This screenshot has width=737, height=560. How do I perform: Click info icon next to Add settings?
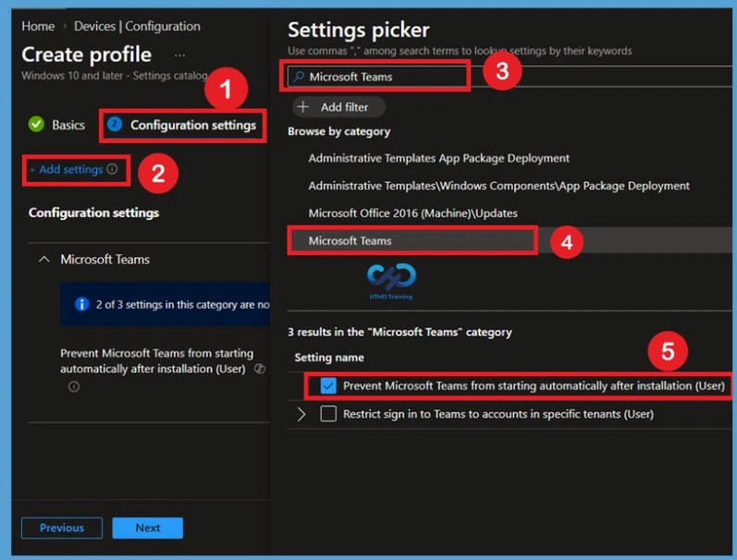point(112,169)
